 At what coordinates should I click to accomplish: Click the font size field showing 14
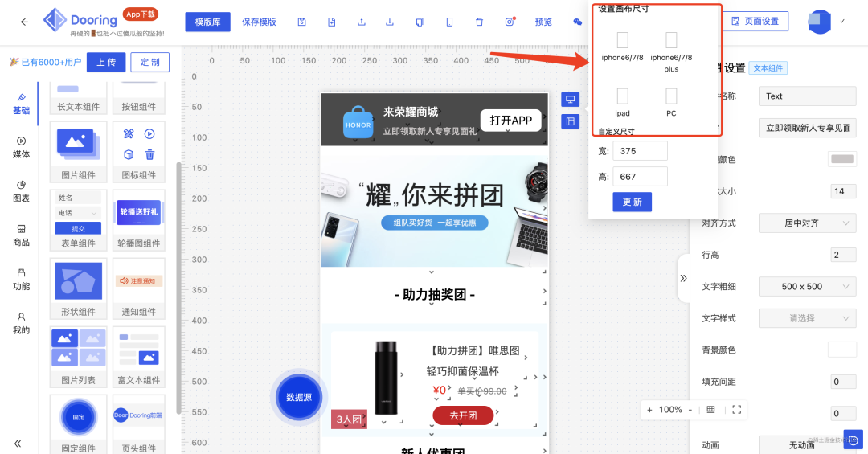[x=844, y=191]
